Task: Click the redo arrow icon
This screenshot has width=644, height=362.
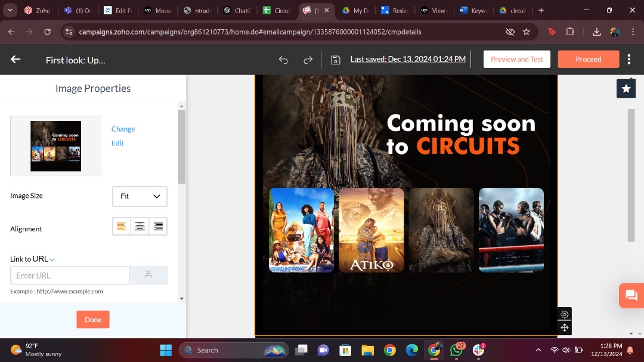Action: [x=308, y=60]
